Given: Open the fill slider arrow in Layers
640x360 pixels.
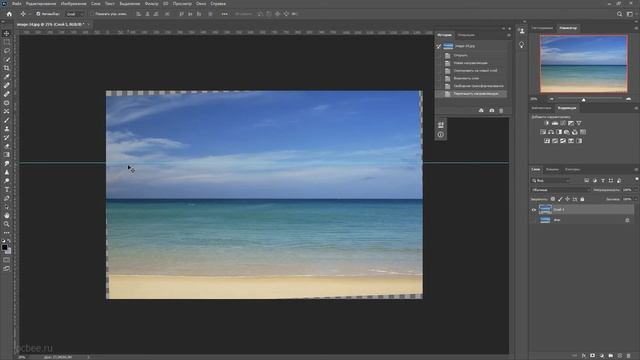Looking at the screenshot, I should pyautogui.click(x=636, y=199).
